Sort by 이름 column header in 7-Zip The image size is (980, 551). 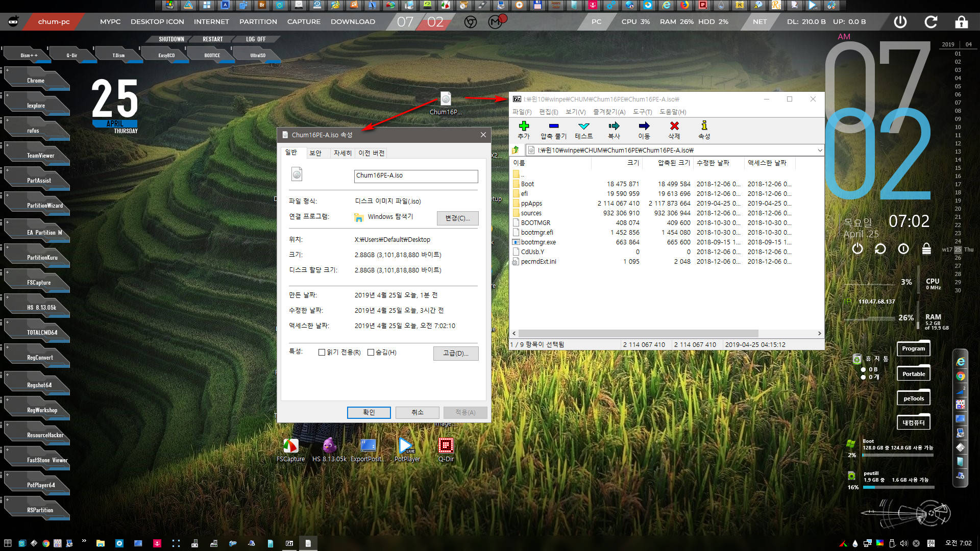click(551, 163)
